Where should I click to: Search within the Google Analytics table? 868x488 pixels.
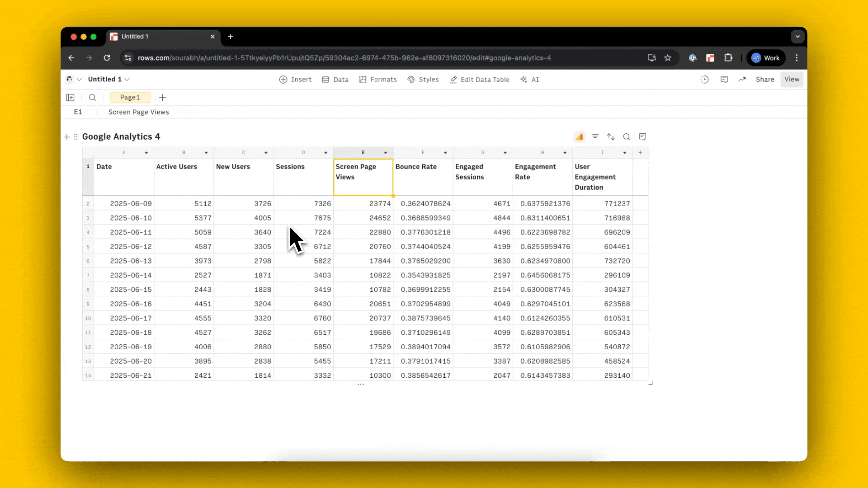(x=627, y=137)
